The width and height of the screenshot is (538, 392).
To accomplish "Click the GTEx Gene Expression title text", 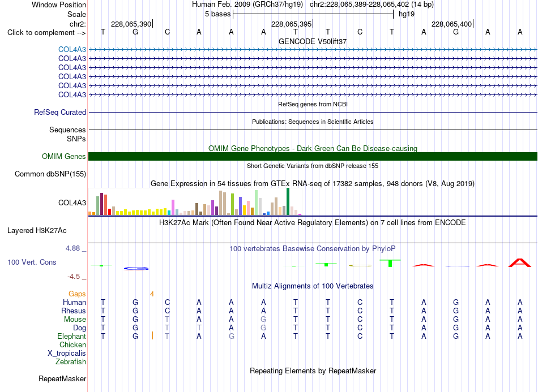I will (x=313, y=184).
